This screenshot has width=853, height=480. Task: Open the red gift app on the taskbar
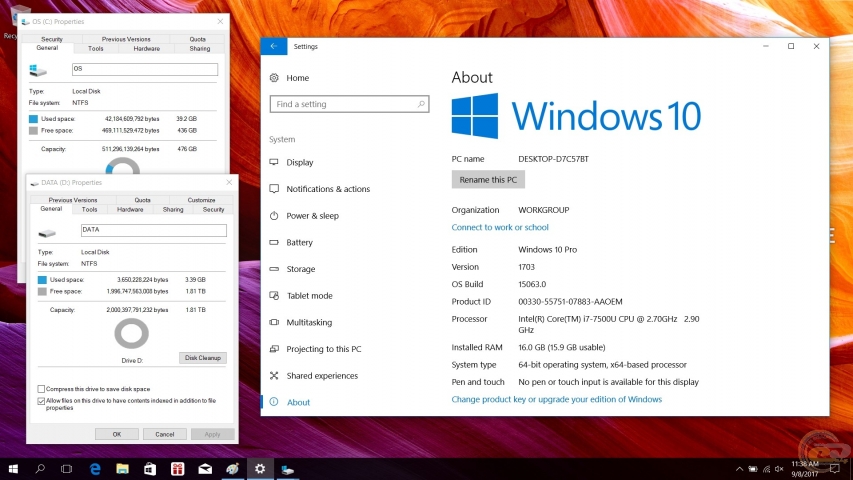pos(177,469)
